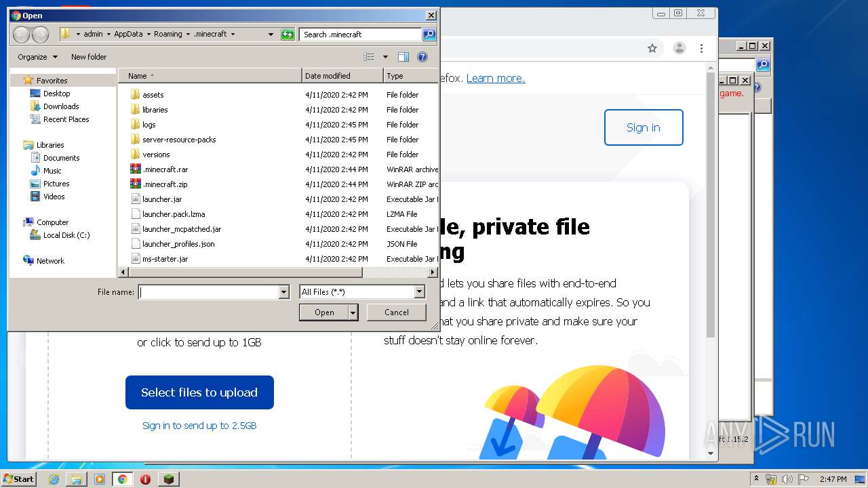Select the .minecraft.zip archive icon
Viewport: 868px width, 488px height.
point(135,184)
